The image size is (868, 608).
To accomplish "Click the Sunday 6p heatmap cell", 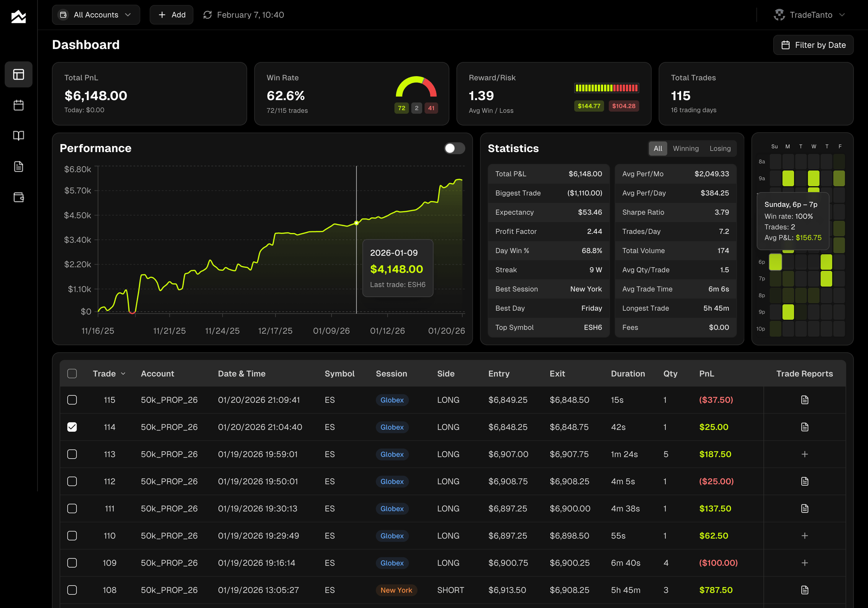I will pos(775,262).
